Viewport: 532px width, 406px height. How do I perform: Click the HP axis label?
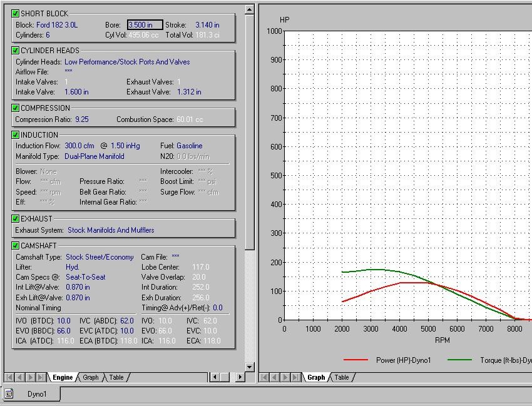point(284,19)
